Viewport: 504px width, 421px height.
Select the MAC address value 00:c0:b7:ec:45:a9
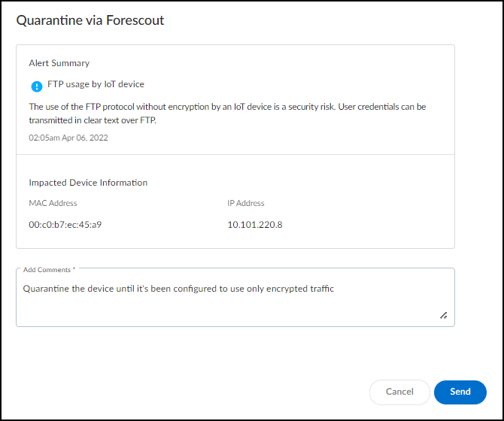point(65,224)
